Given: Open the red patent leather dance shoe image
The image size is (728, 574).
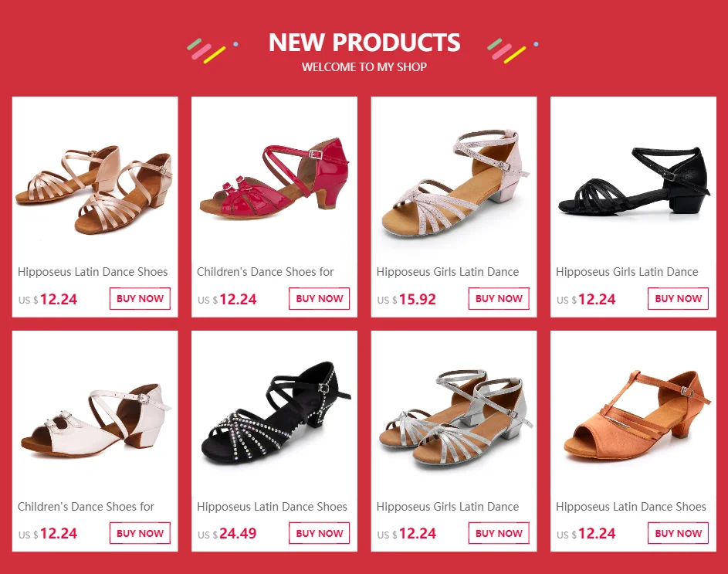Looking at the screenshot, I should (274, 179).
